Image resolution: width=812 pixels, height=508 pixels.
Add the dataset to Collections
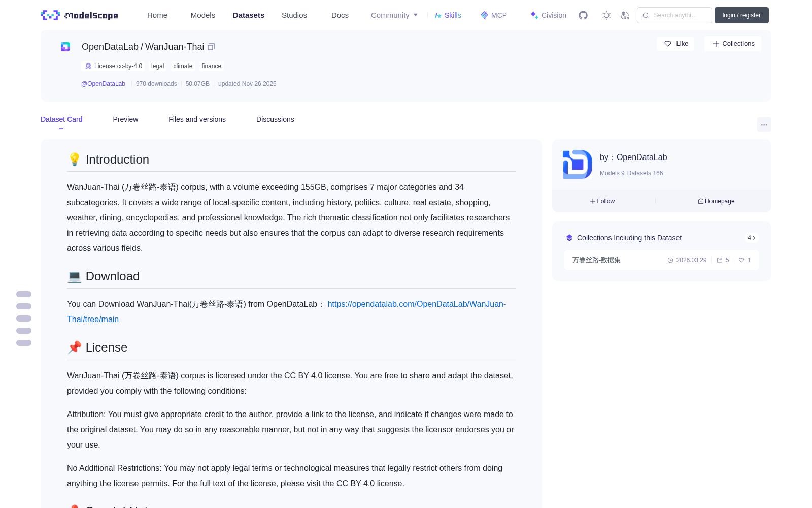(x=733, y=44)
